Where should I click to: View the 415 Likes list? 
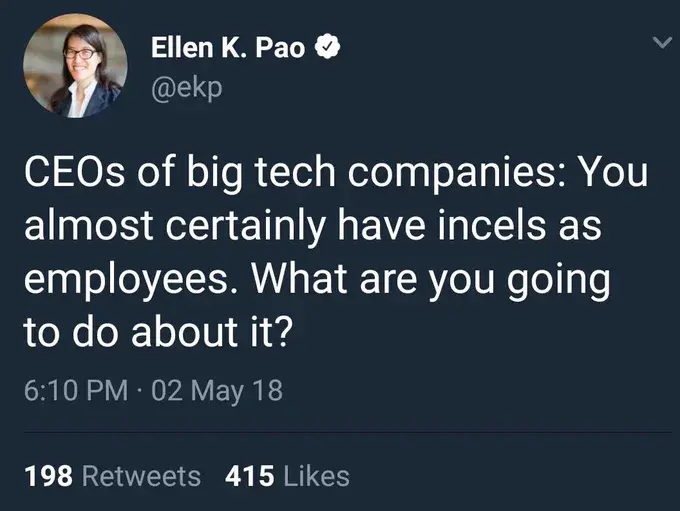(x=288, y=476)
